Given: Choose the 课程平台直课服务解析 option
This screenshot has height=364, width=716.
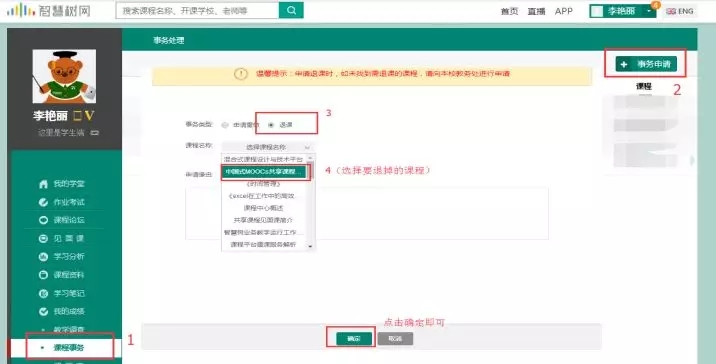Looking at the screenshot, I should (263, 244).
